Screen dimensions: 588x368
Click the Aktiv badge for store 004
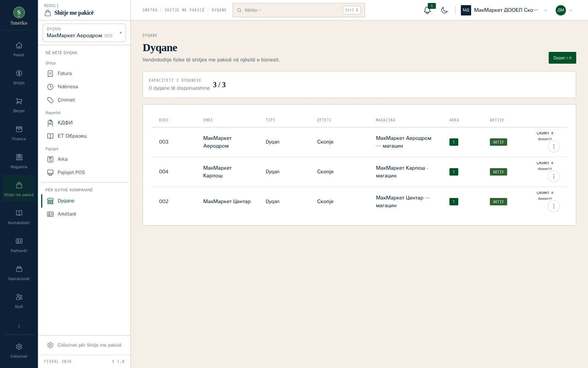(498, 172)
